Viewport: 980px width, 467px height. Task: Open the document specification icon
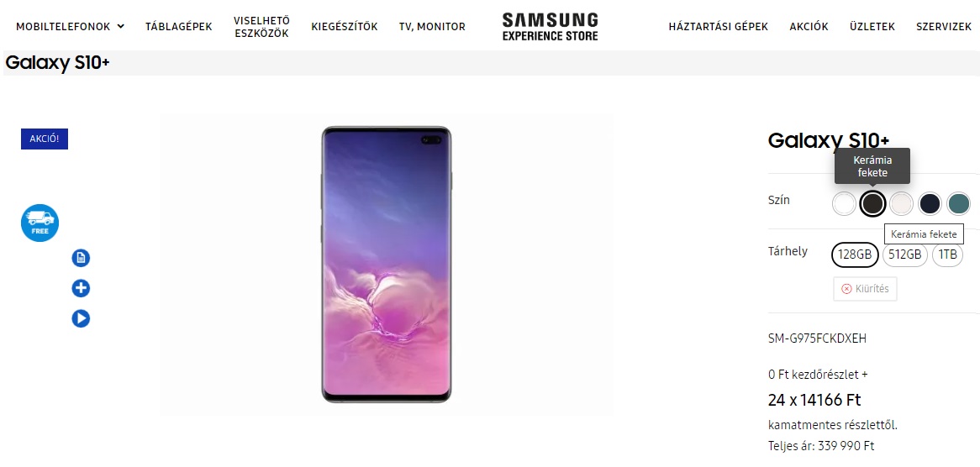(x=81, y=258)
